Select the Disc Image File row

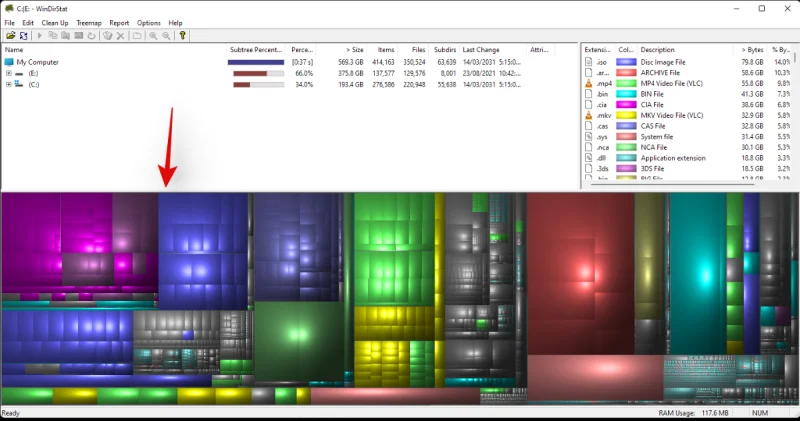(x=678, y=62)
